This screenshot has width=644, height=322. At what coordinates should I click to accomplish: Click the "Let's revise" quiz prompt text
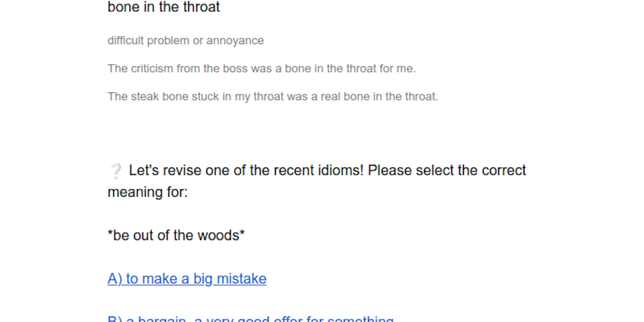[327, 170]
